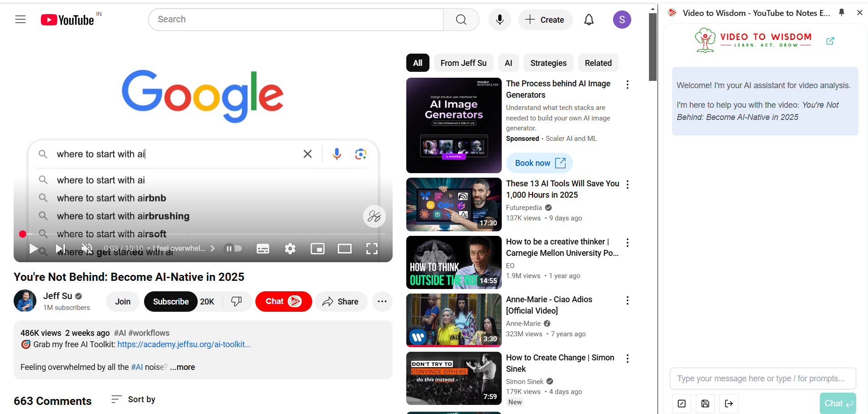This screenshot has height=414, width=868.
Task: Click the search magnifier button
Action: 461,20
